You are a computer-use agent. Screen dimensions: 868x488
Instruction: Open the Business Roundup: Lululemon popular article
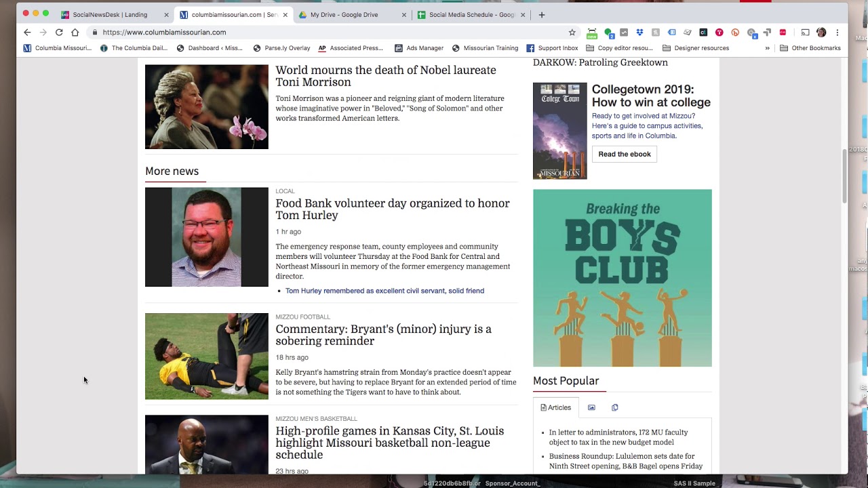click(626, 462)
